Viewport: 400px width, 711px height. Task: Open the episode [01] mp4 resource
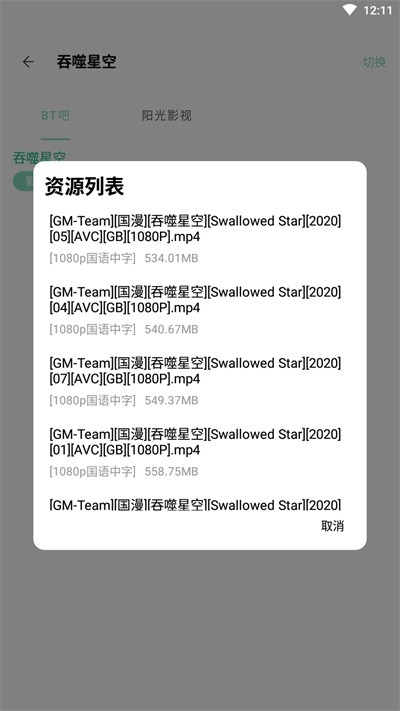195,453
